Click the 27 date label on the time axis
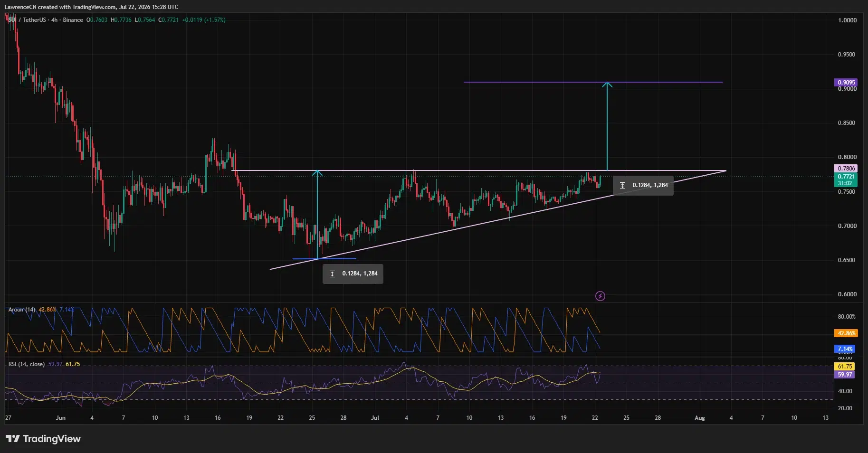868x453 pixels. tap(8, 418)
